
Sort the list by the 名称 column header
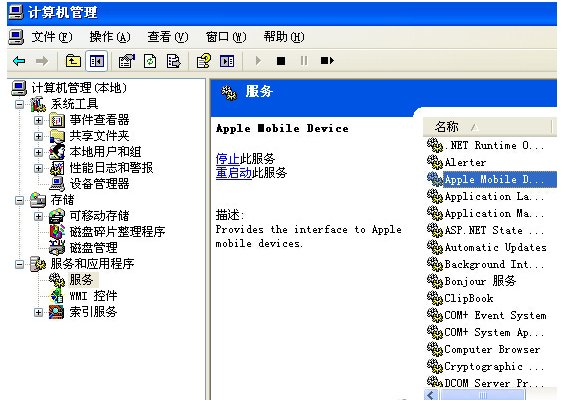pyautogui.click(x=488, y=127)
